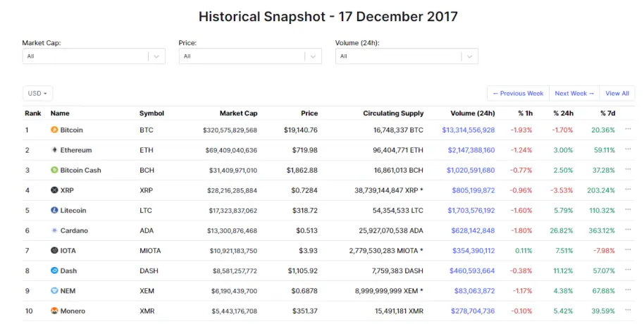
Task: Open the more options menu for XRP row
Action: (628, 189)
